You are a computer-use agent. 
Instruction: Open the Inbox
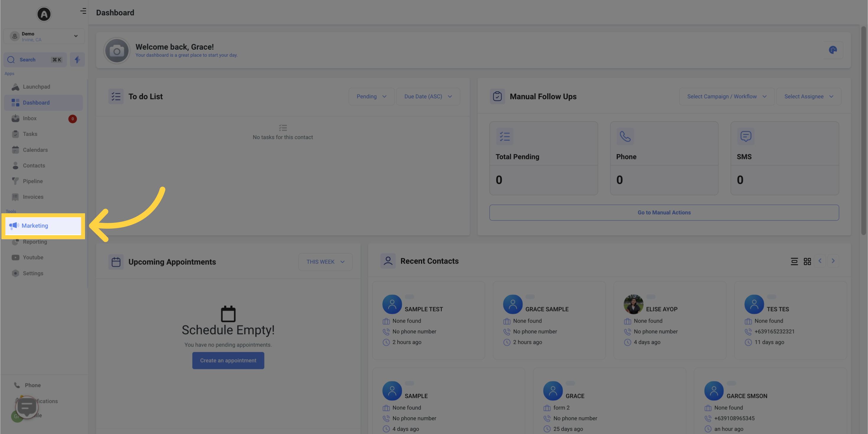click(29, 118)
